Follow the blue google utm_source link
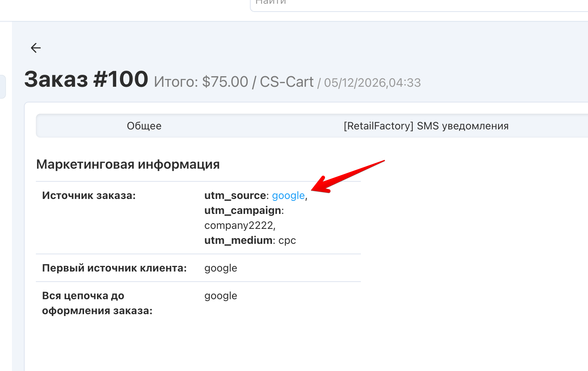The image size is (588, 371). (288, 196)
